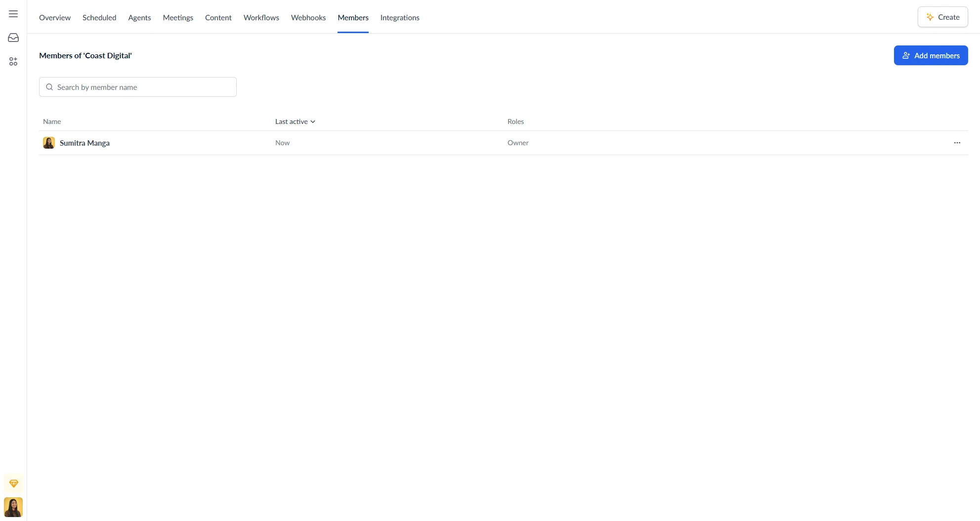Click the Create button
The height and width of the screenshot is (521, 980).
tap(942, 16)
